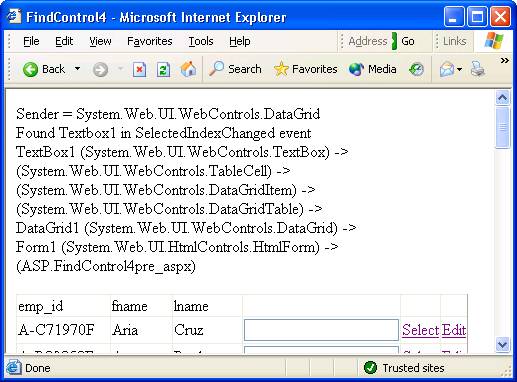Open the Search pane from the toolbar
Viewport: 517px width, 382px height.
235,69
